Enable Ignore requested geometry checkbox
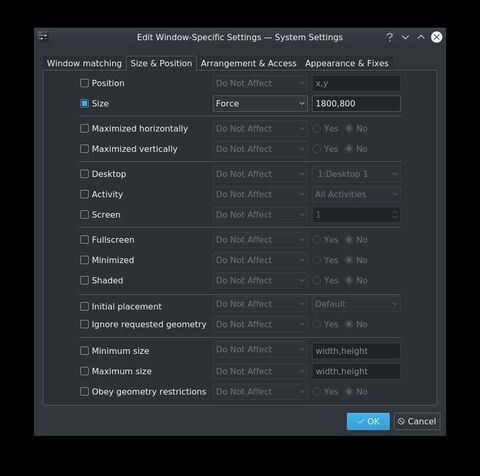480x476 pixels. (84, 324)
